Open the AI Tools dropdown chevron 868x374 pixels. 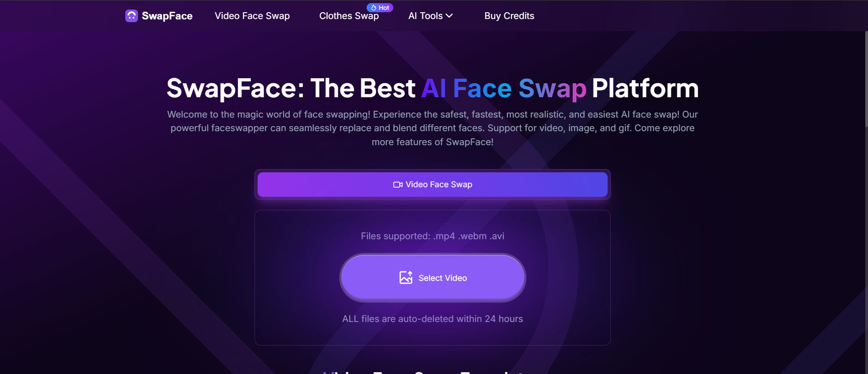pyautogui.click(x=448, y=16)
